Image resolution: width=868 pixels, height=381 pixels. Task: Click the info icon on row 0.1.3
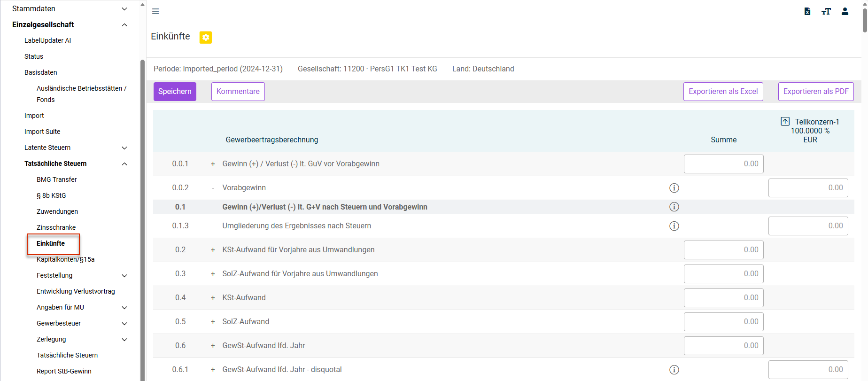[674, 226]
